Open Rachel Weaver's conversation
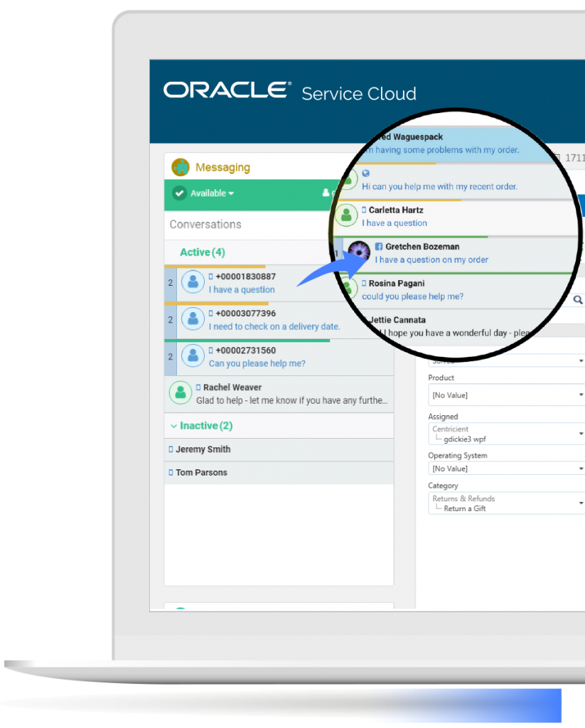Viewport: 585px width, 728px height. 279,394
